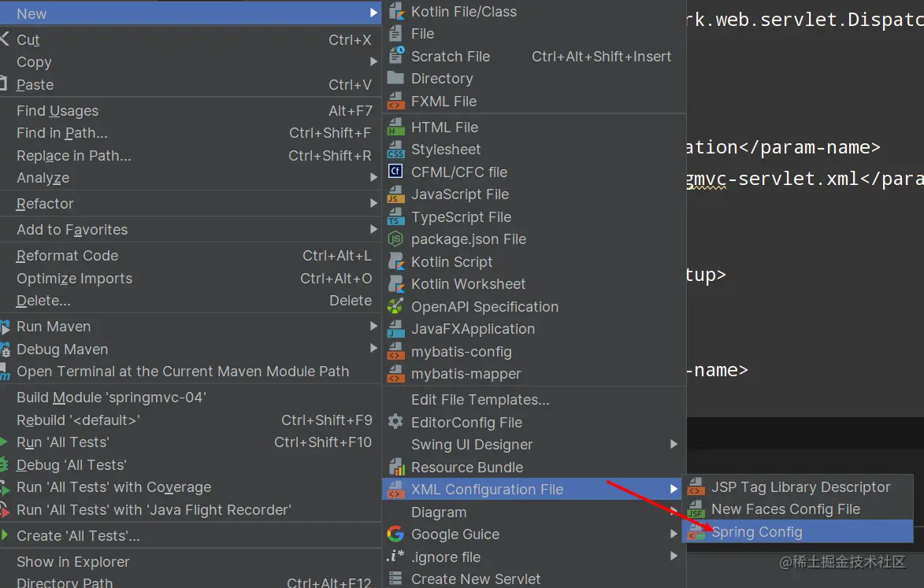Click the .ignore file icon
This screenshot has width=924, height=588.
[395, 557]
